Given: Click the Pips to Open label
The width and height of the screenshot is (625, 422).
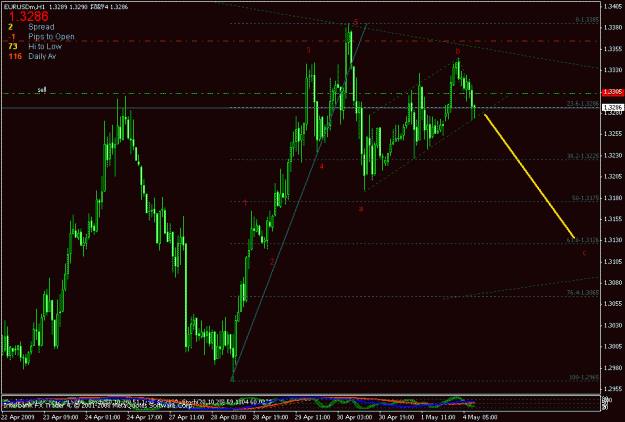Looking at the screenshot, I should 51,37.
